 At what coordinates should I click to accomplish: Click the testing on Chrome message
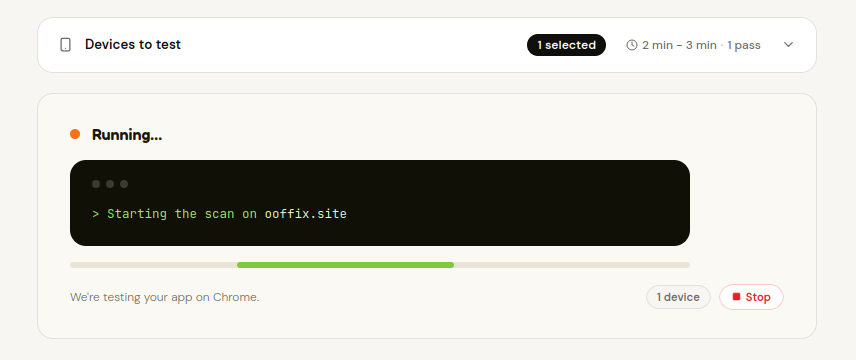coord(164,297)
